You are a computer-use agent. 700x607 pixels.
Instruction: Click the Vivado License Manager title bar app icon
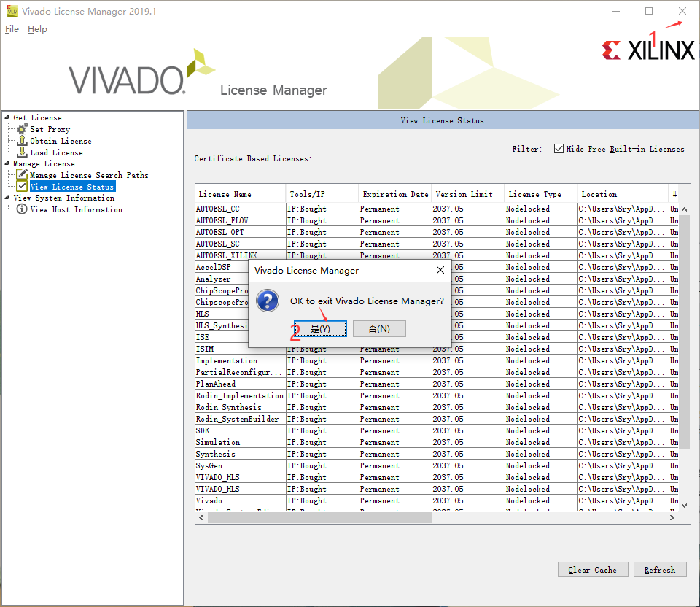coord(12,11)
